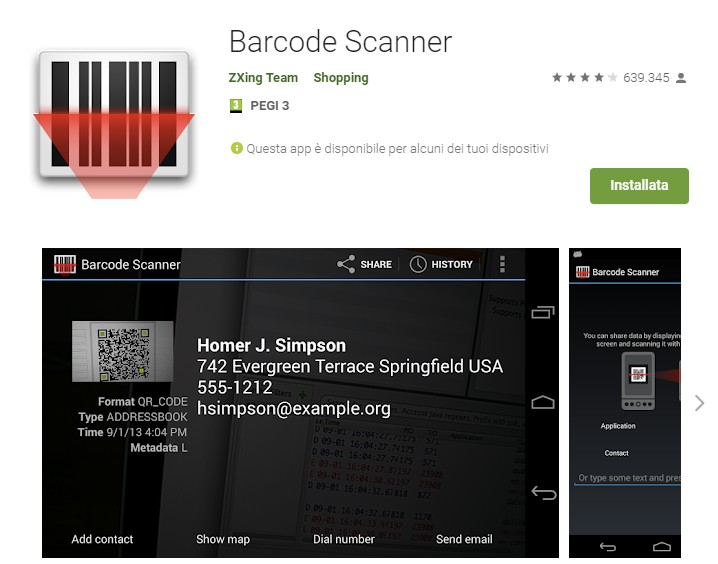Click the back arrow icon in the landscape screenshot
This screenshot has height=564, width=718.
point(544,493)
